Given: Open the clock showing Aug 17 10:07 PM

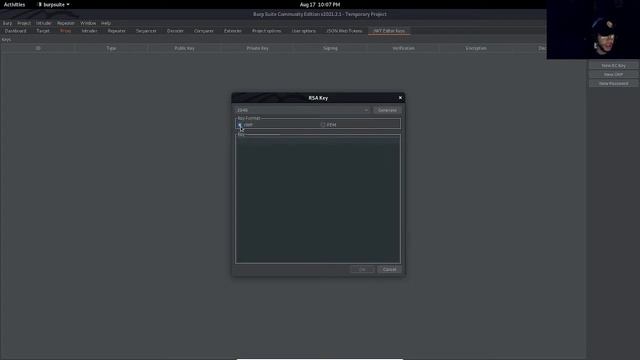Looking at the screenshot, I should coord(320,4).
